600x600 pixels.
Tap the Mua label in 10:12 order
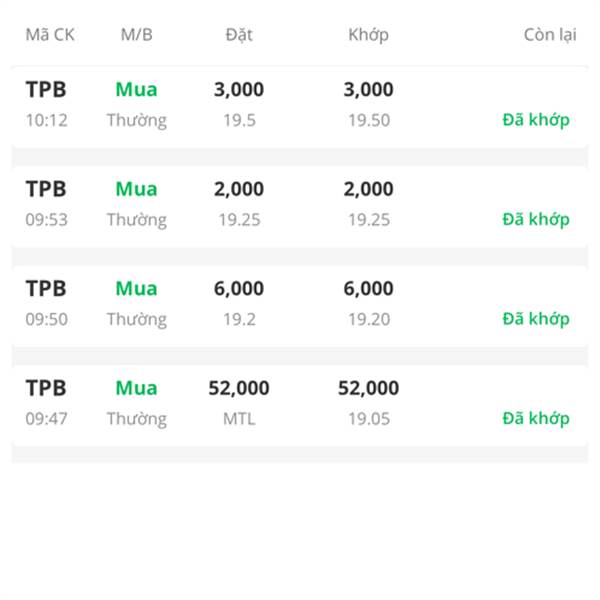[x=137, y=90]
